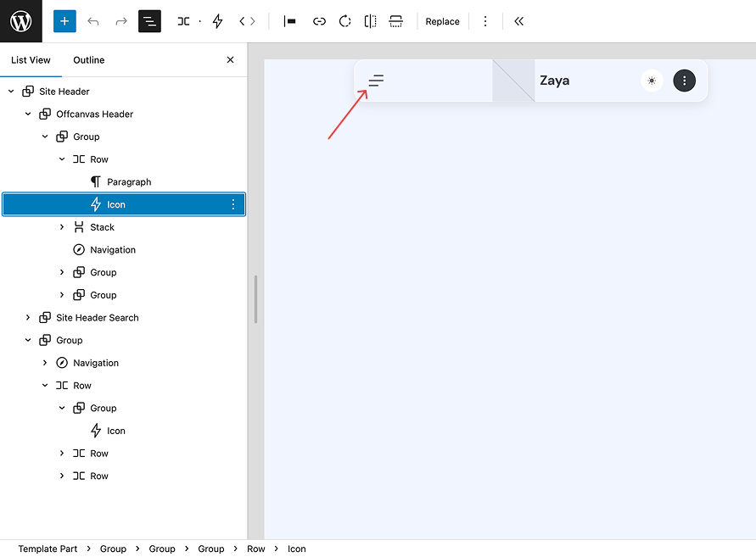
Task: Collapse the Row above Paragraph
Action: [x=62, y=159]
